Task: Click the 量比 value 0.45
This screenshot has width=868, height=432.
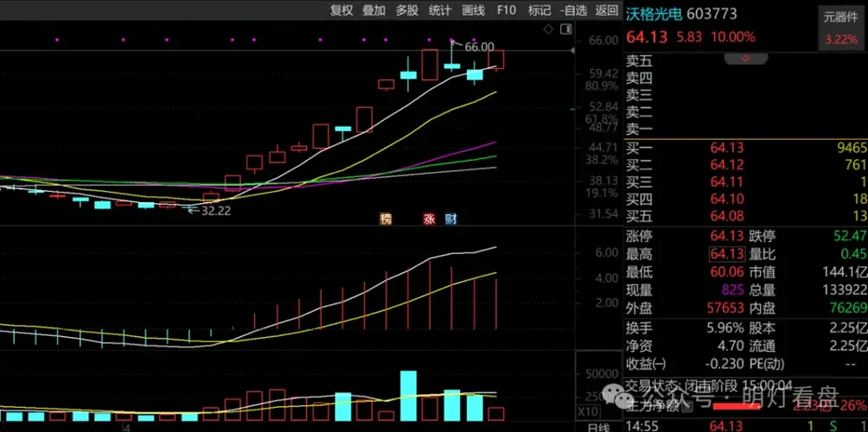Action: click(854, 254)
